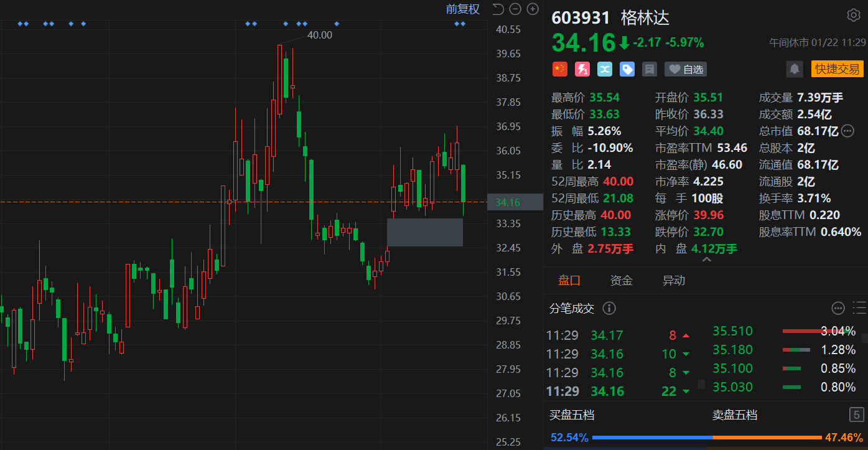Click the 快捷交易 button

837,69
